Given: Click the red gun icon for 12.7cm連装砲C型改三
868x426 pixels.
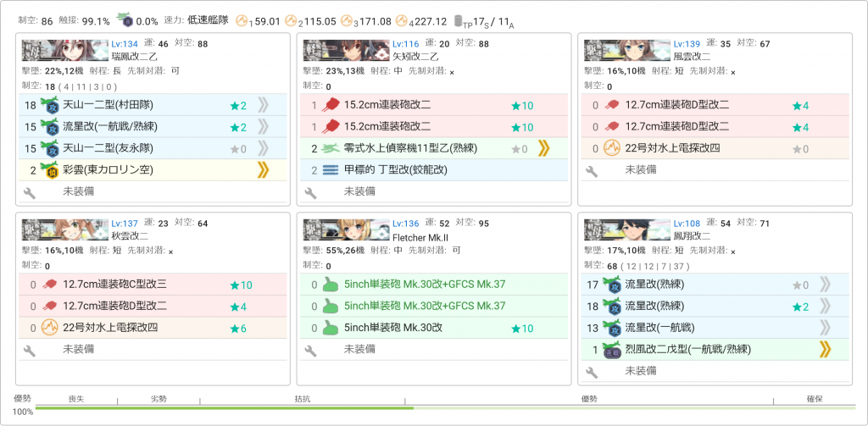Looking at the screenshot, I should pyautogui.click(x=49, y=285).
